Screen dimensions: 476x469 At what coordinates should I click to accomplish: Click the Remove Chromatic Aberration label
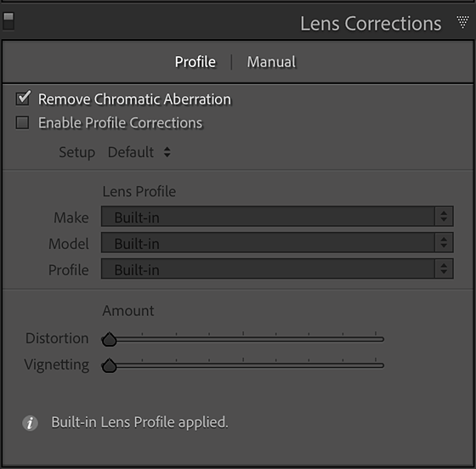[134, 99]
